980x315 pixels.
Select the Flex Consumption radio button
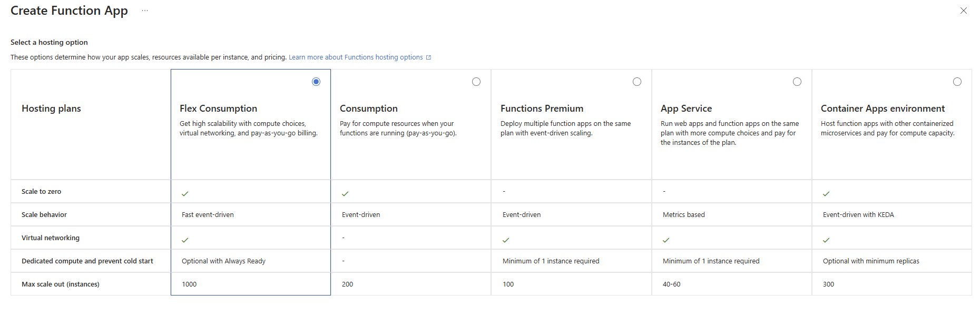click(x=316, y=82)
